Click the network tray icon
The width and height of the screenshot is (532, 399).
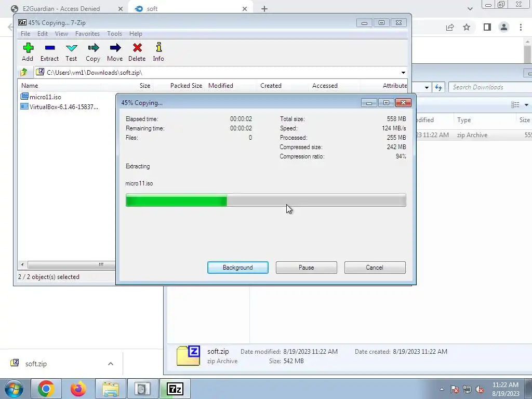pyautogui.click(x=467, y=389)
